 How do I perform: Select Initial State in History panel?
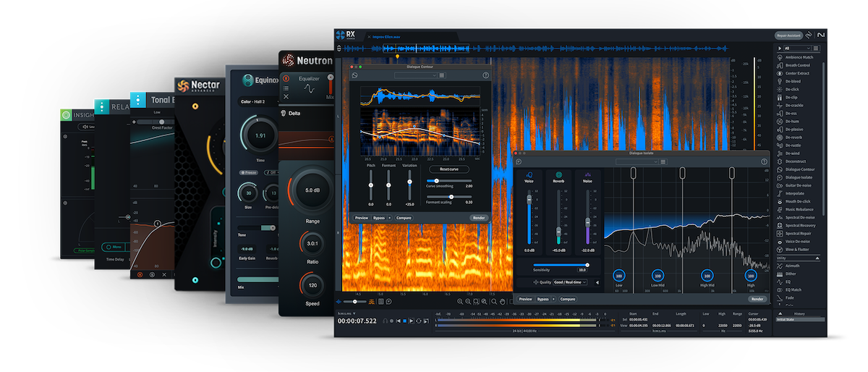786,319
